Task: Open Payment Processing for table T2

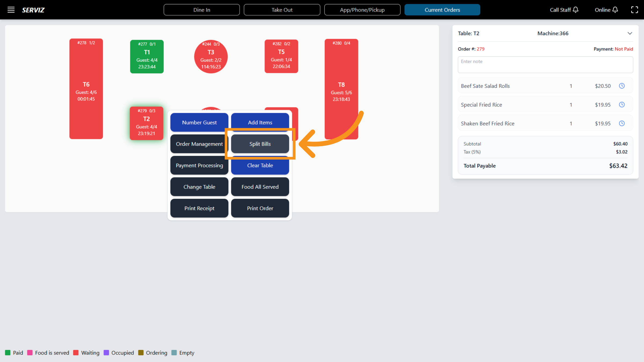Action: pos(199,165)
